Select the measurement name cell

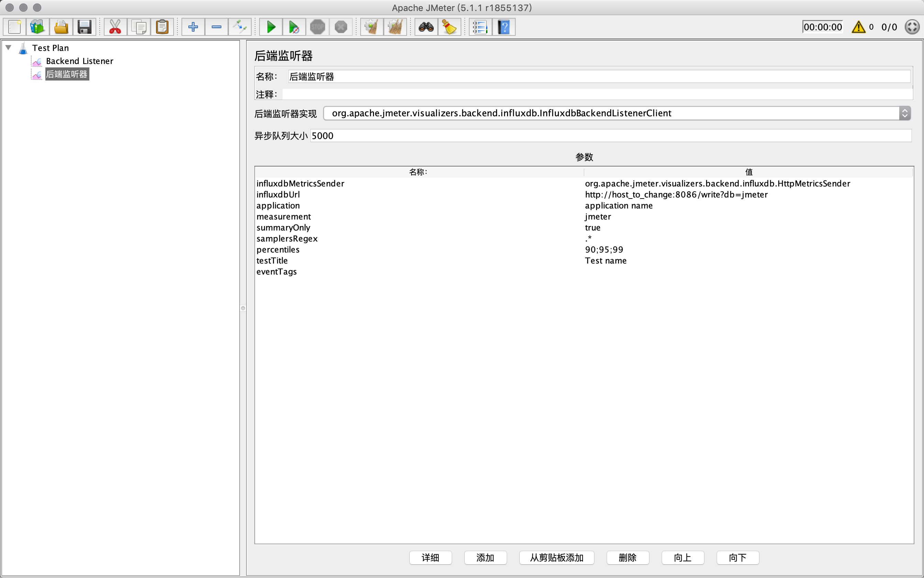tap(419, 217)
